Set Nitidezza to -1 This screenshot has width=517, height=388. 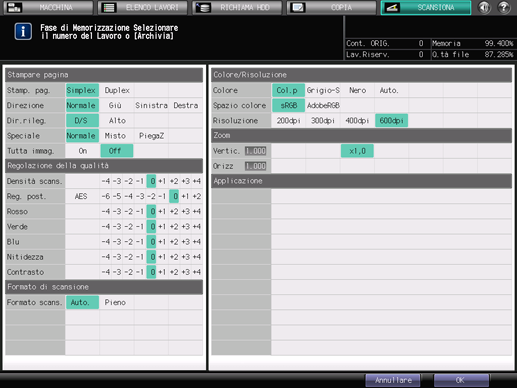point(140,257)
